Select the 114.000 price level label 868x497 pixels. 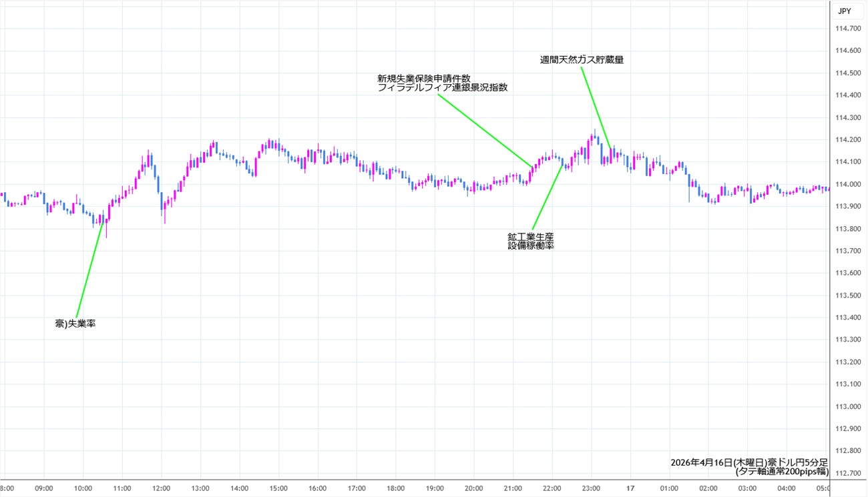[x=847, y=184]
